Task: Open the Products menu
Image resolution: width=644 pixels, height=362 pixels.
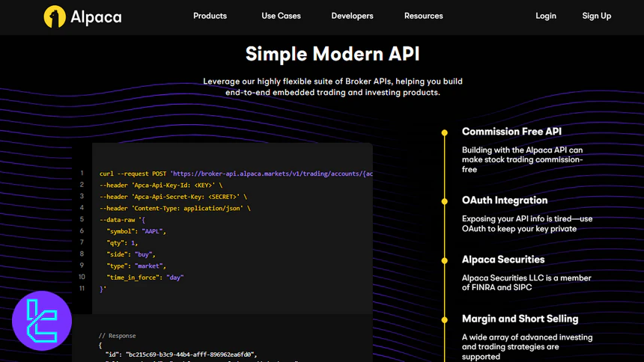Action: [x=210, y=16]
